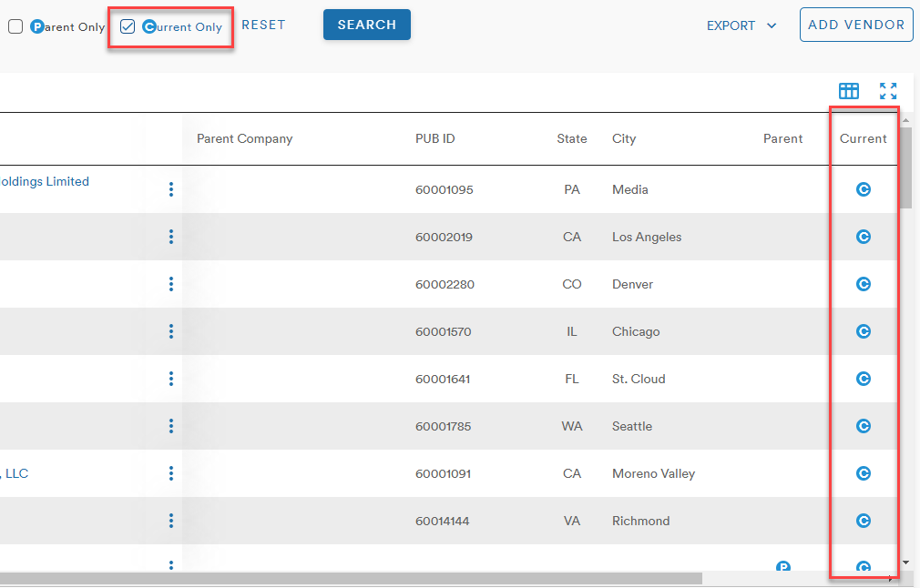Click the PA state cell
Screen dimensions: 920x588
point(572,189)
